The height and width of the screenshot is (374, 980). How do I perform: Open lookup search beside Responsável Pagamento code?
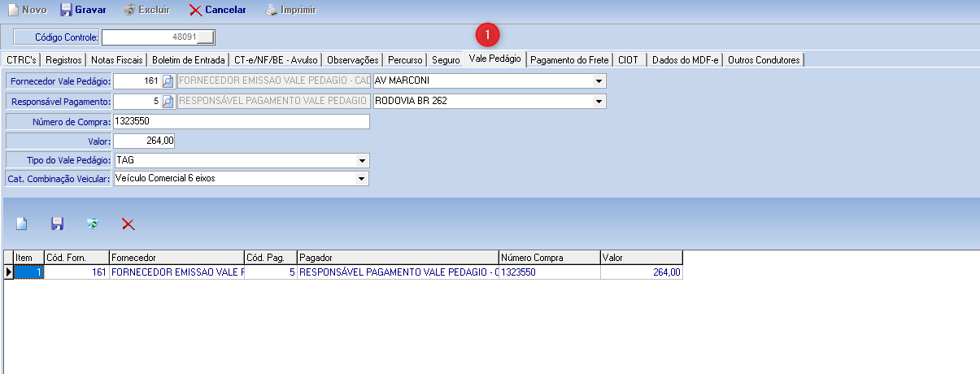[168, 101]
